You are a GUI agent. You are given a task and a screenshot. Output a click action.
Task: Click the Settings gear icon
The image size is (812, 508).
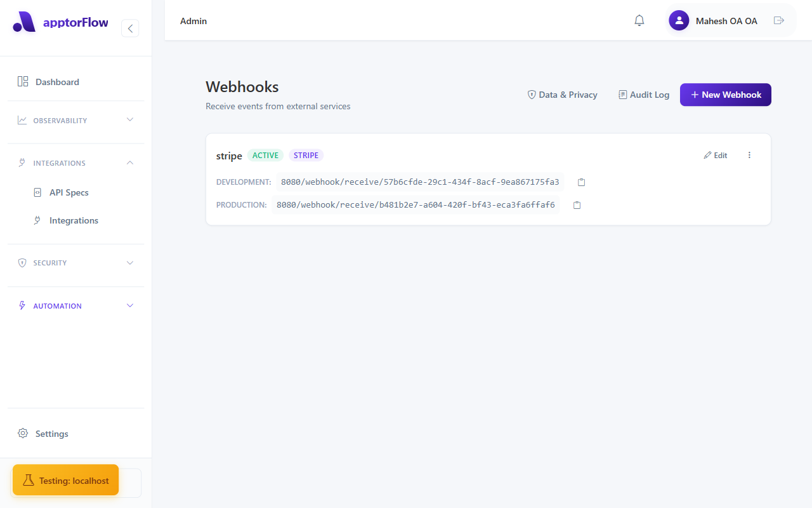coord(23,433)
